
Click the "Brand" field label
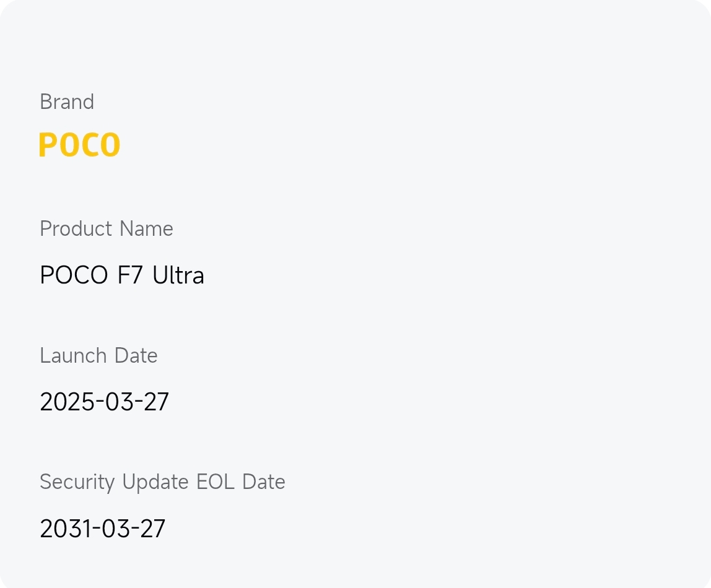tap(67, 102)
